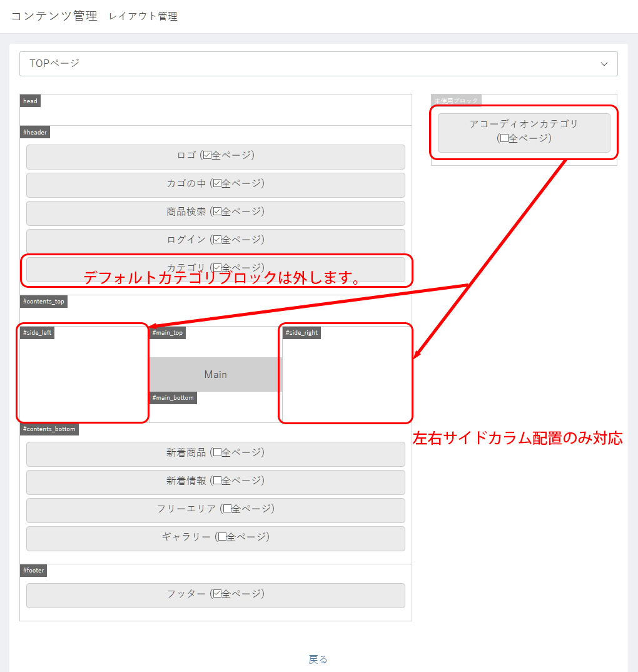Image resolution: width=638 pixels, height=672 pixels.
Task: Click the #main_bottom area label
Action: point(173,398)
